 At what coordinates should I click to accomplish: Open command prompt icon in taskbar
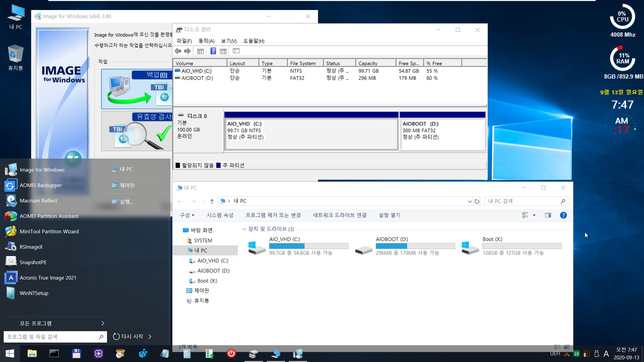(x=54, y=354)
